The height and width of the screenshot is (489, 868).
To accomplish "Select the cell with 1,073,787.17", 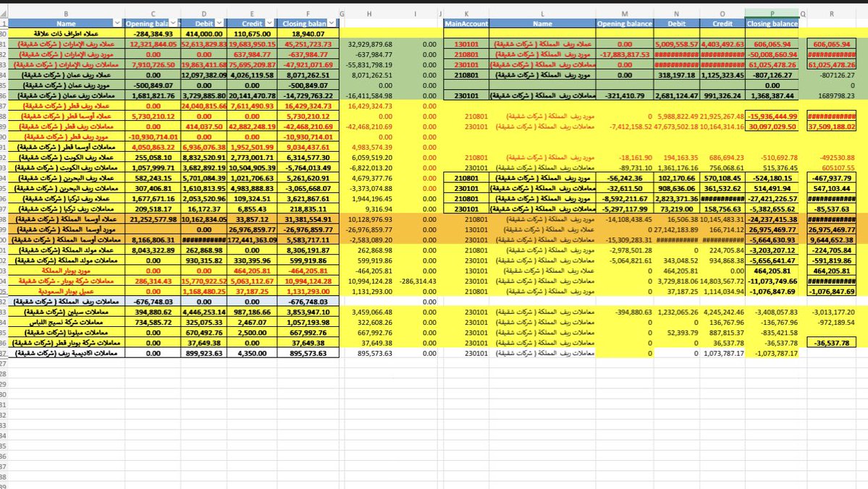I will point(722,353).
